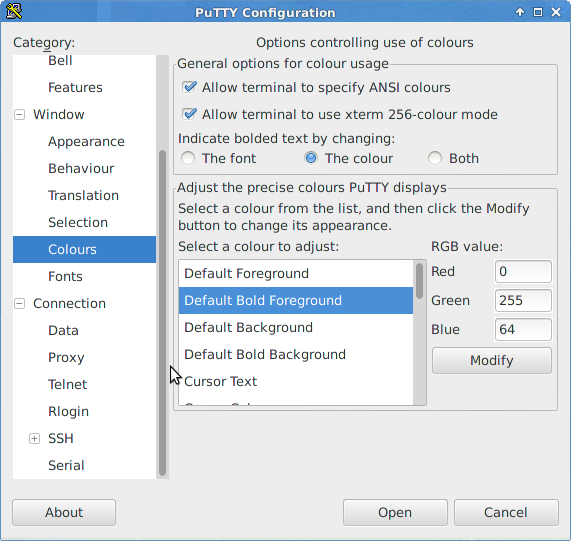The height and width of the screenshot is (541, 571).
Task: Toggle Allow terminal to specify ANSI colours
Action: [189, 87]
